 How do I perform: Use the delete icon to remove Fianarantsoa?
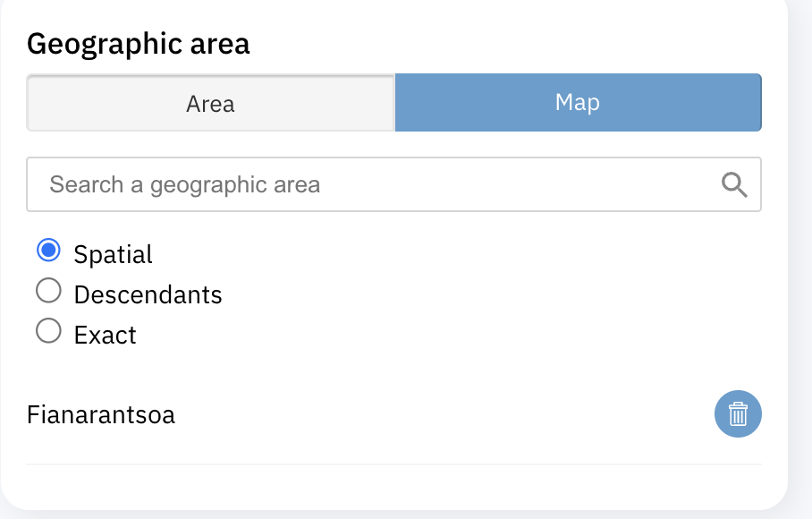coord(737,413)
